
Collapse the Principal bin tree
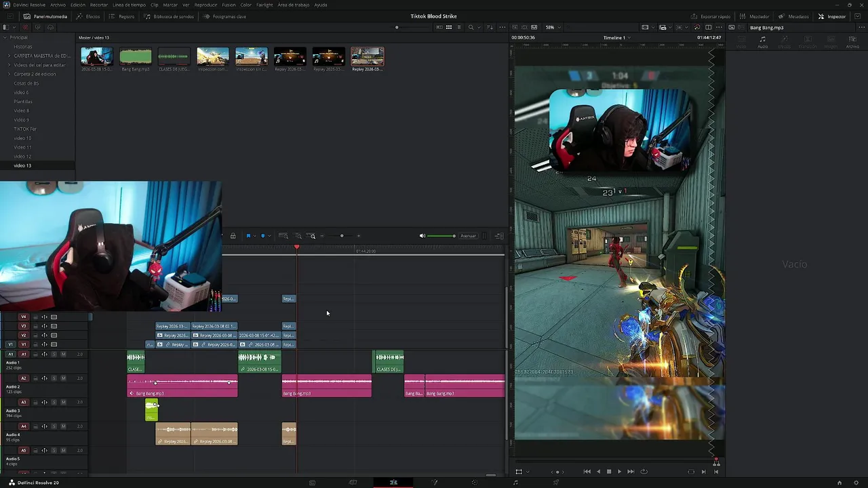coord(5,37)
